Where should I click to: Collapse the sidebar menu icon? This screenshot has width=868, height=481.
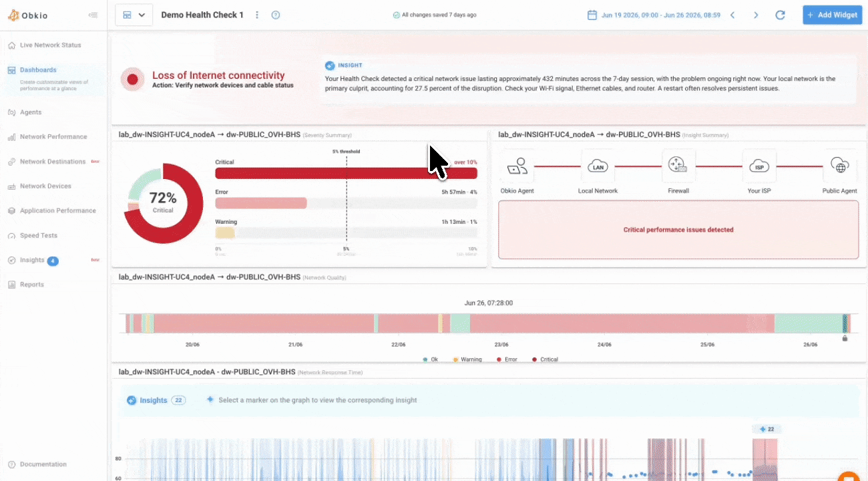(x=93, y=15)
